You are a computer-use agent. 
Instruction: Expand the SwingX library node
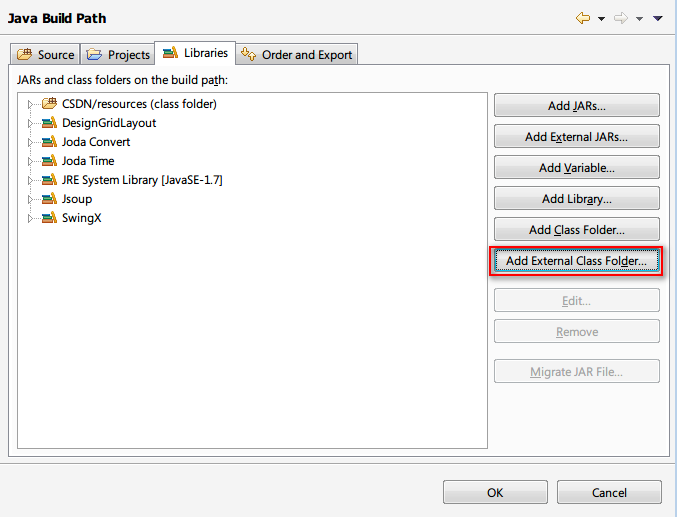pos(30,218)
